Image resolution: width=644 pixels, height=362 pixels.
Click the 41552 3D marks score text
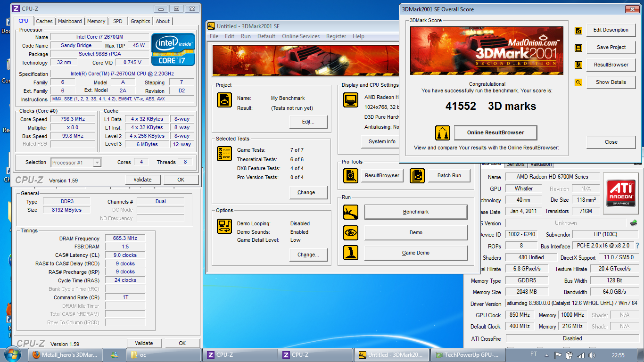click(x=491, y=107)
